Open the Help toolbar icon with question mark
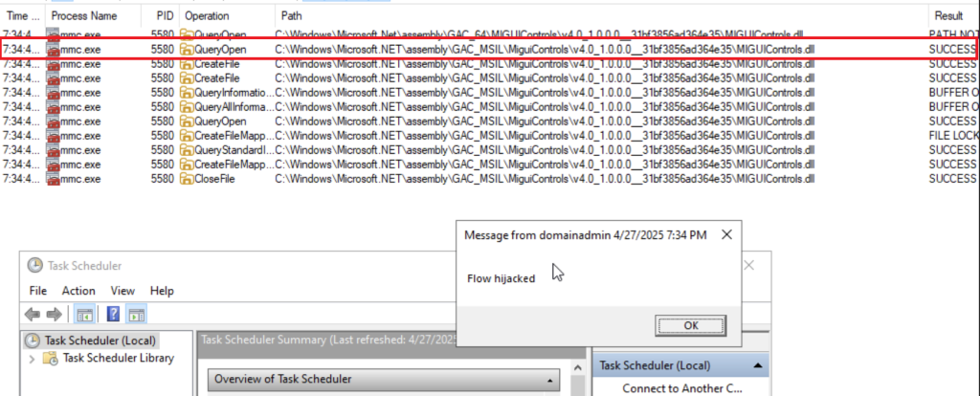 (113, 314)
